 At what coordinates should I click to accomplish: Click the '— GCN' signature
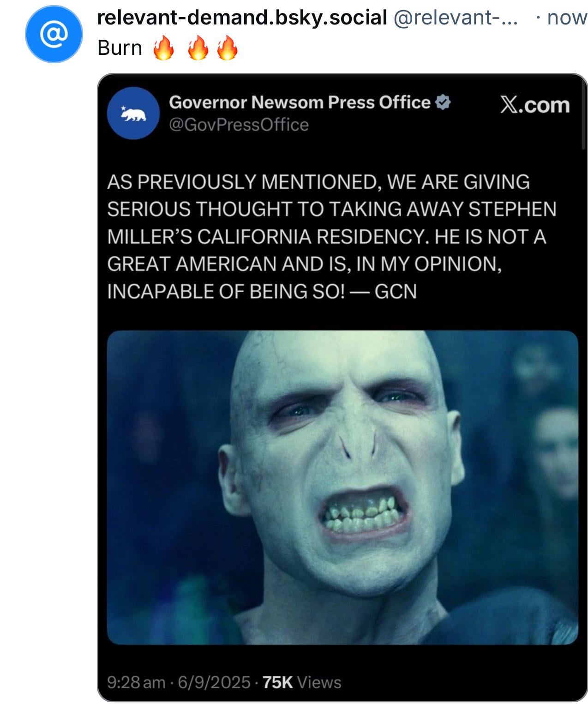pos(383,291)
